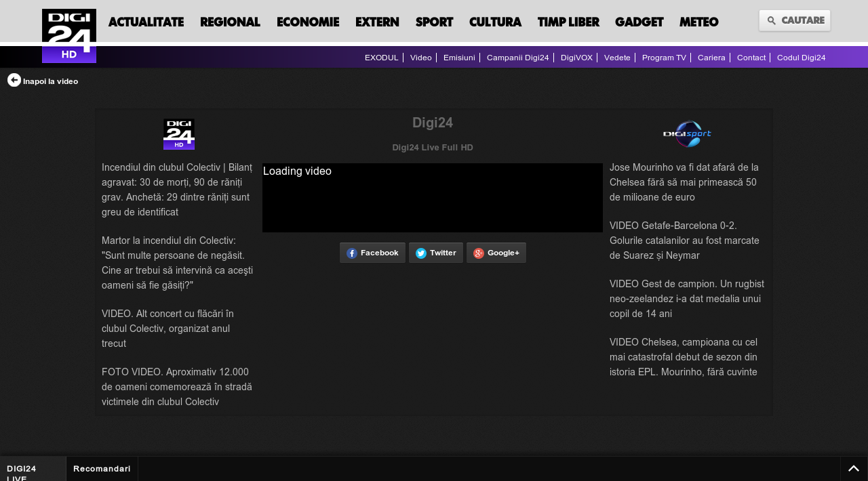Click the CAUTARE search button
This screenshot has width=868, height=481.
pyautogui.click(x=795, y=20)
